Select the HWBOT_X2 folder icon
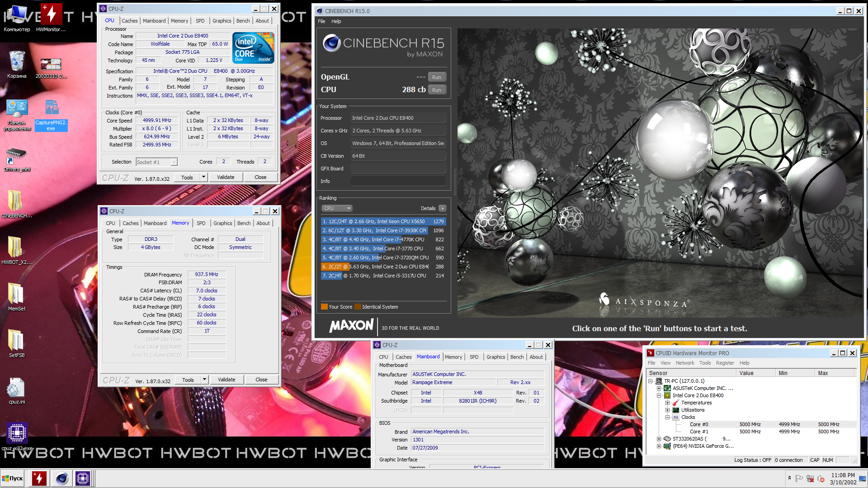 pyautogui.click(x=17, y=250)
